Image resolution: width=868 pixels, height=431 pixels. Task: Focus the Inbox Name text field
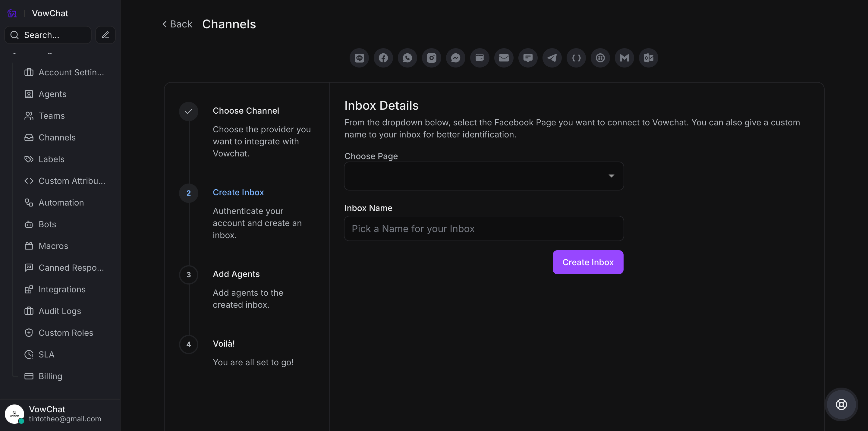click(x=483, y=228)
